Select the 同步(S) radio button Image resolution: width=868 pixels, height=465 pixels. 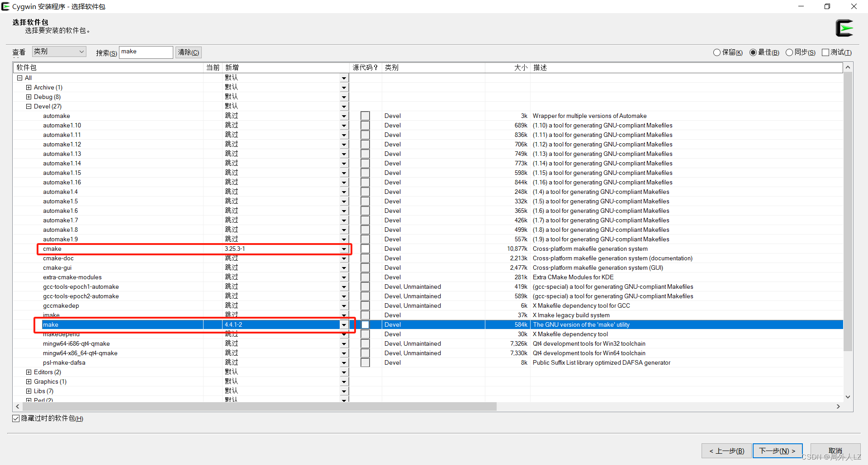[x=789, y=52]
